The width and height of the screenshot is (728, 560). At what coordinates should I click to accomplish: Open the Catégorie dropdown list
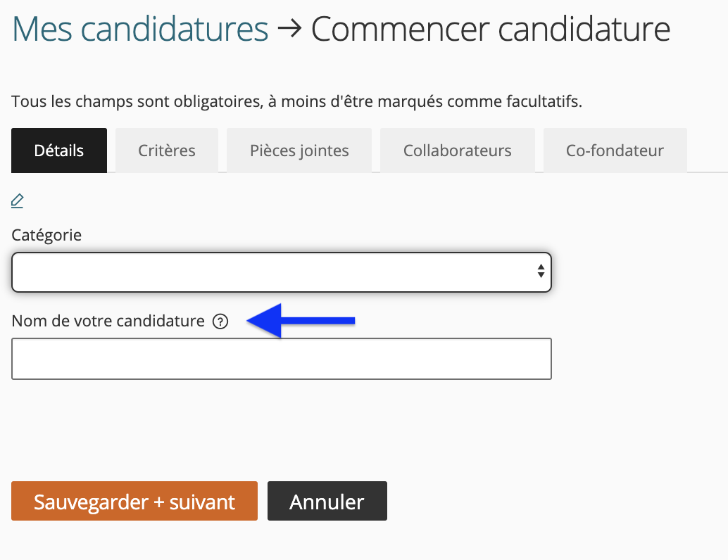tap(282, 272)
